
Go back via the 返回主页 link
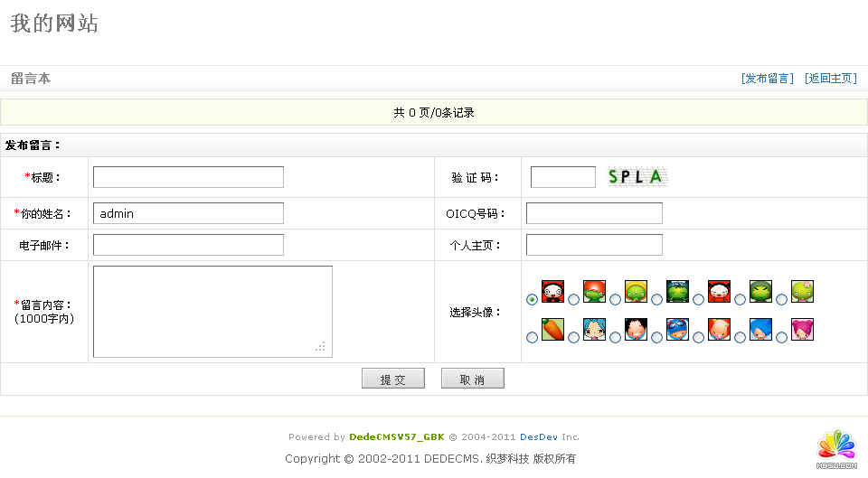tap(830, 79)
